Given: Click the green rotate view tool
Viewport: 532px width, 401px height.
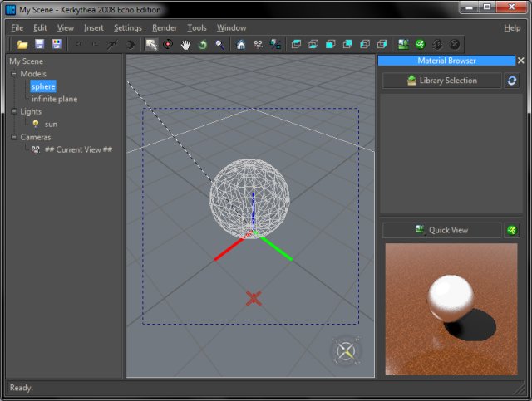Looking at the screenshot, I should [x=202, y=44].
